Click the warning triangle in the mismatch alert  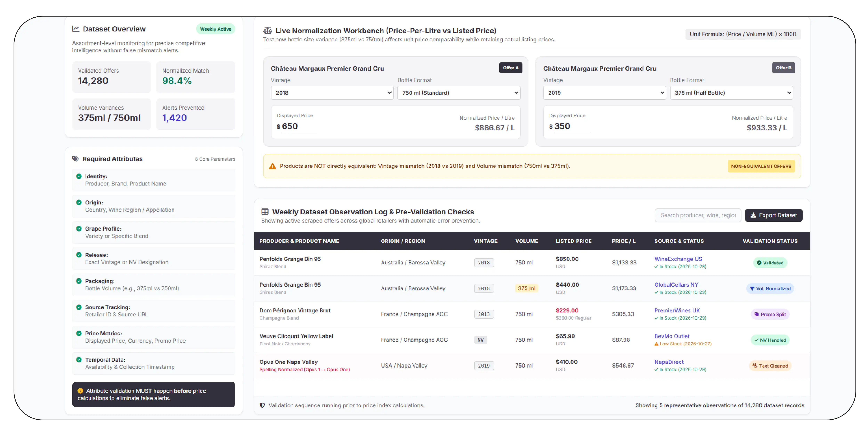tap(272, 166)
